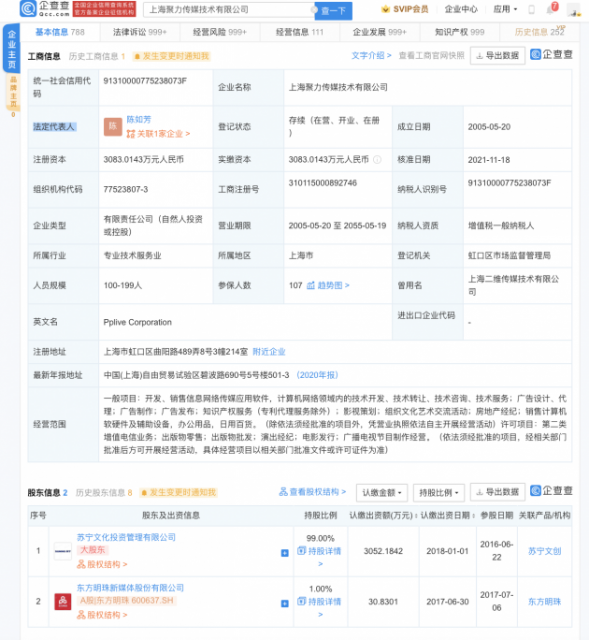
Task: Open 股权结构 under 苏宁文化投资管理有限公司
Action: tap(102, 564)
